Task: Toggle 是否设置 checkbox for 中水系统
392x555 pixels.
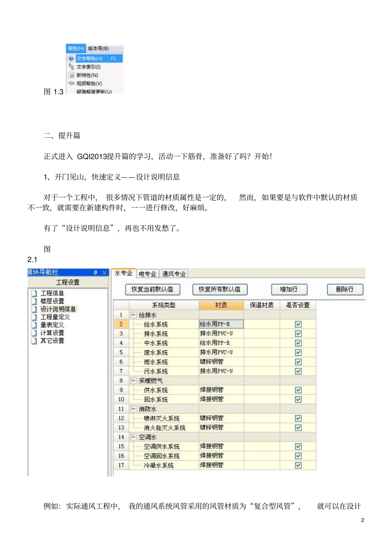Action: coord(298,343)
